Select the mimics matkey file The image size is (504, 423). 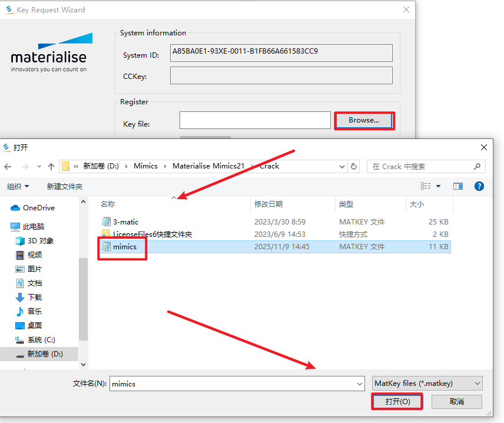point(124,247)
